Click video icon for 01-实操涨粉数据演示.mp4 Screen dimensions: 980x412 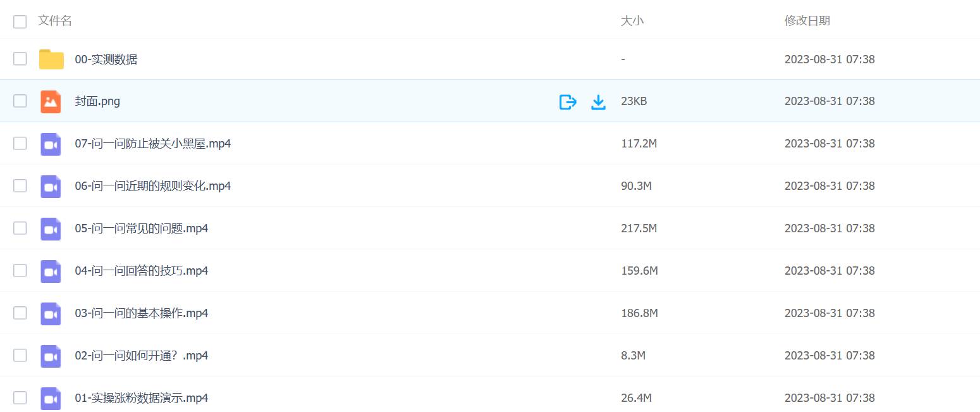point(51,398)
